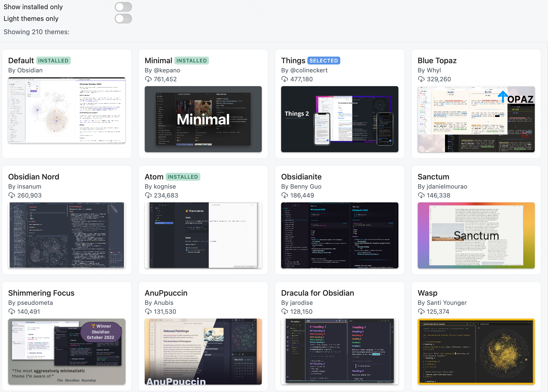Click the SELECTED badge on Things
The image size is (548, 392).
click(x=324, y=61)
